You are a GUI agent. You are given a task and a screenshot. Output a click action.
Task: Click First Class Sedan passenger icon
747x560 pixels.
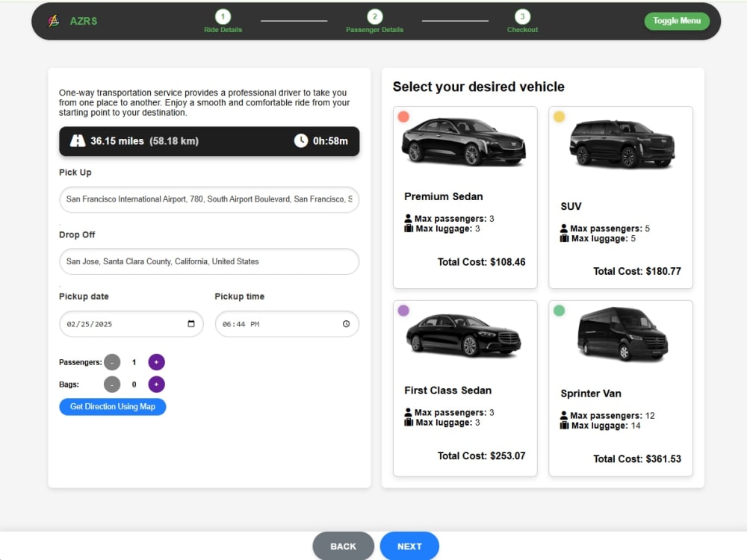coord(408,412)
